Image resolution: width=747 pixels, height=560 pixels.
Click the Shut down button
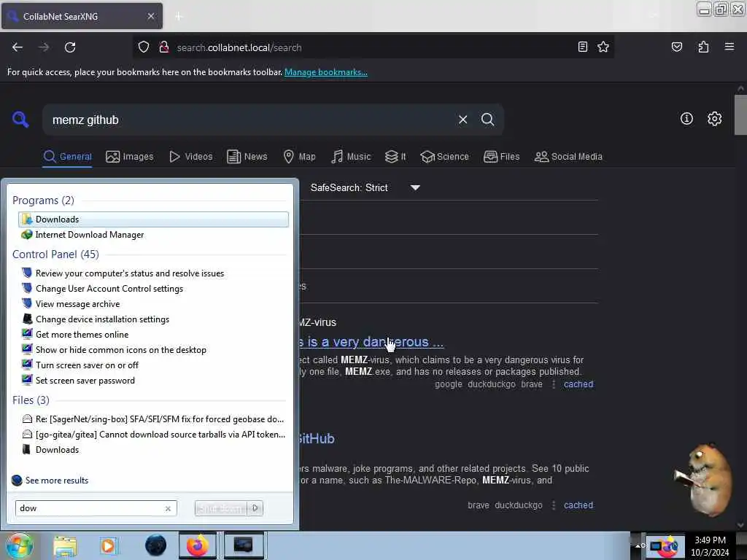click(221, 508)
